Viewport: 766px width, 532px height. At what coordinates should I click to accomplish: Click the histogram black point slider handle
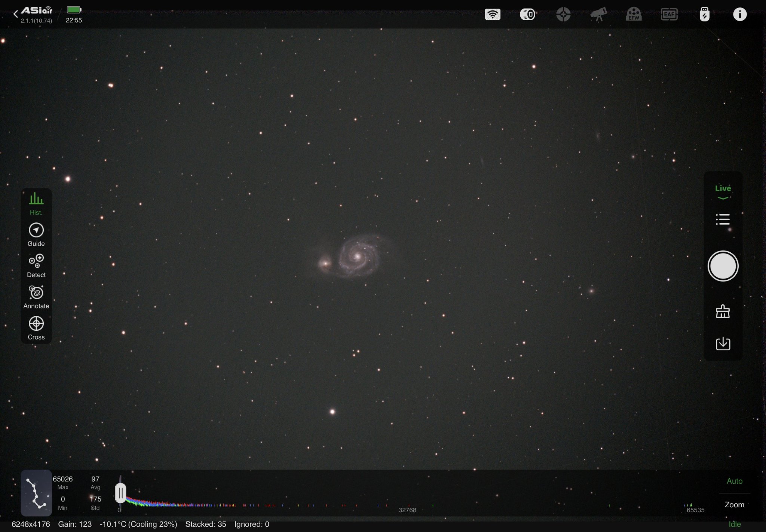pyautogui.click(x=120, y=493)
